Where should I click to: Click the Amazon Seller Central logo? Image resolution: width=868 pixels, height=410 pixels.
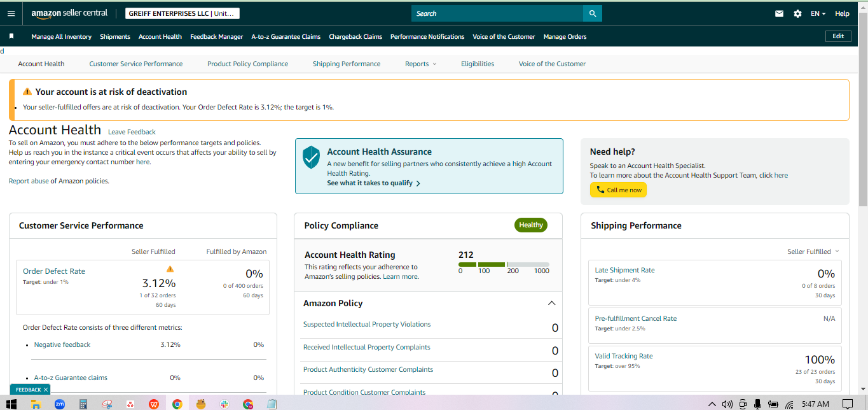pos(69,13)
